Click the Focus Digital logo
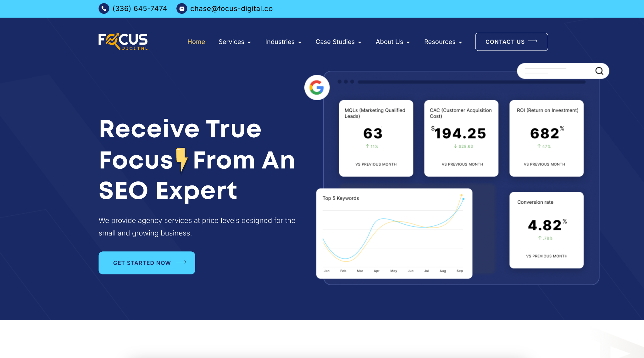 point(123,42)
